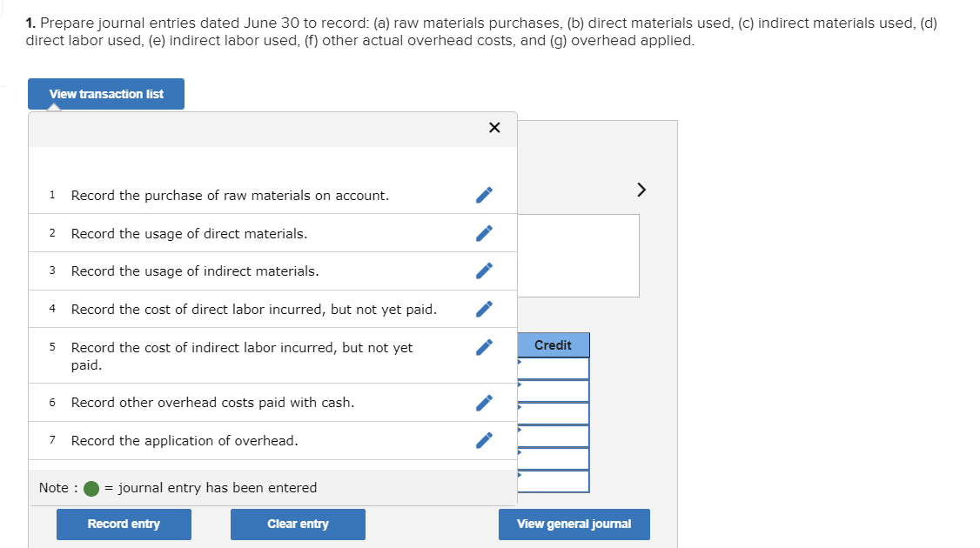Select the fourth Credit input cell
980x548 pixels.
tap(554, 436)
